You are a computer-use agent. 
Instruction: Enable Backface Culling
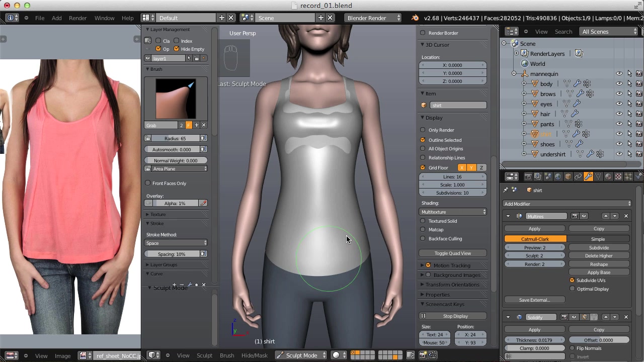click(423, 239)
